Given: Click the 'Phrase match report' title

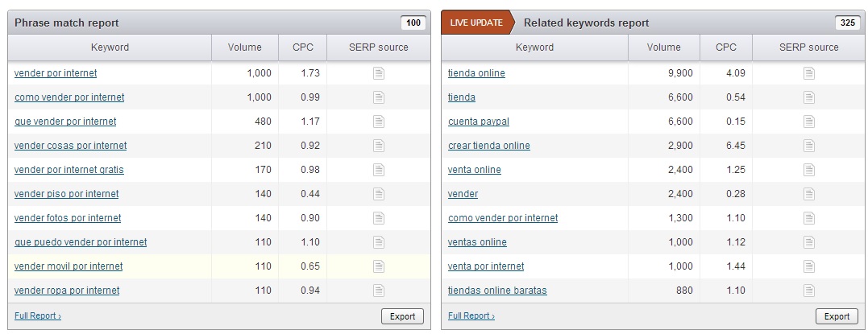Looking at the screenshot, I should click(x=66, y=23).
